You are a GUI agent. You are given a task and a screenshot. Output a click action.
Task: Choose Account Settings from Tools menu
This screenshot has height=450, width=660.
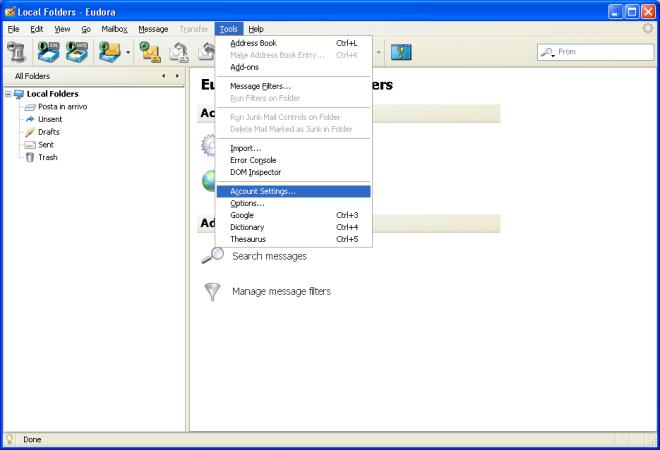(x=263, y=191)
